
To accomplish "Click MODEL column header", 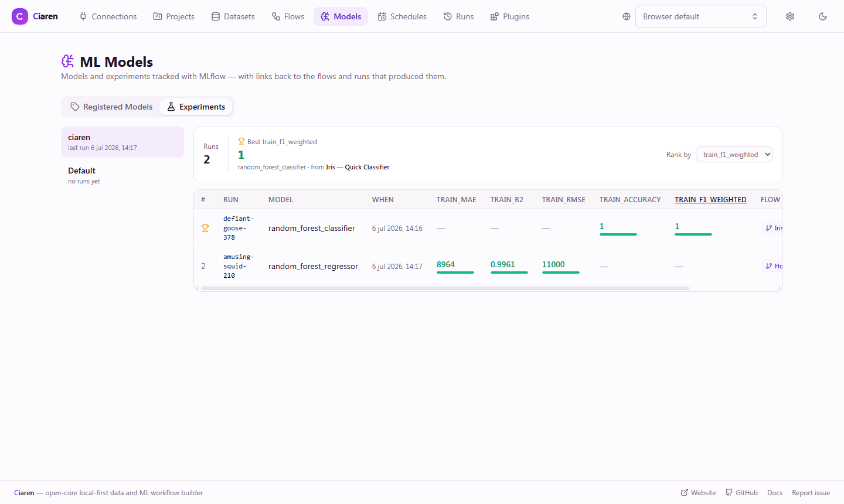I will pos(281,200).
